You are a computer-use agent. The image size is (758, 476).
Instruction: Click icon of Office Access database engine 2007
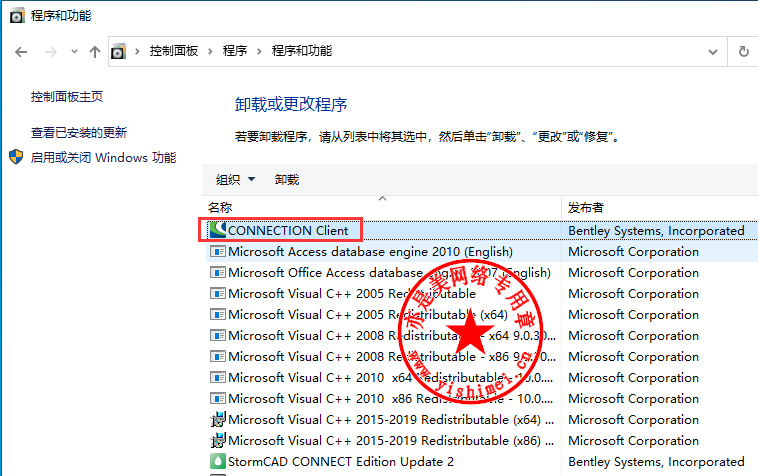pyautogui.click(x=218, y=273)
